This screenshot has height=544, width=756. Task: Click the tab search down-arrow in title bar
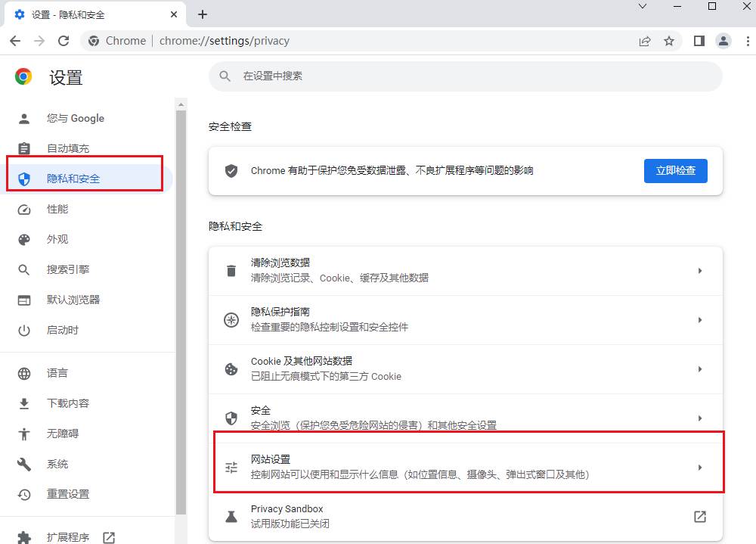(642, 6)
